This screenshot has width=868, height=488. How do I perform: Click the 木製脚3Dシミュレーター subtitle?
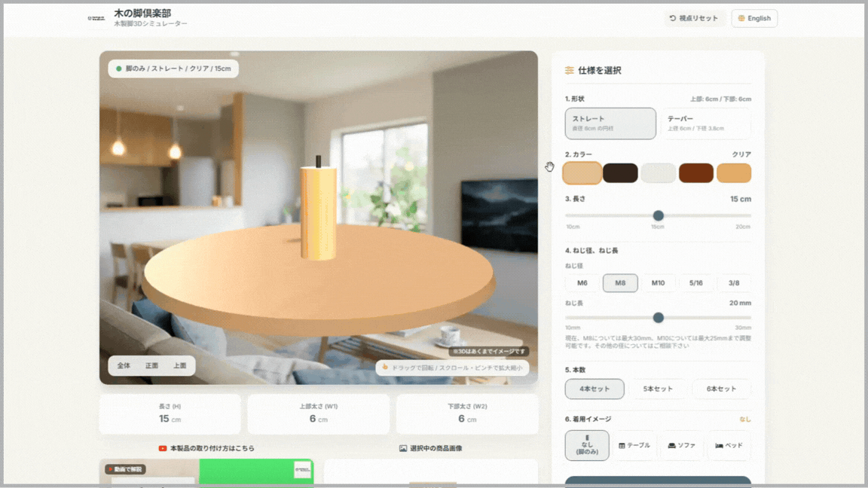(x=151, y=24)
